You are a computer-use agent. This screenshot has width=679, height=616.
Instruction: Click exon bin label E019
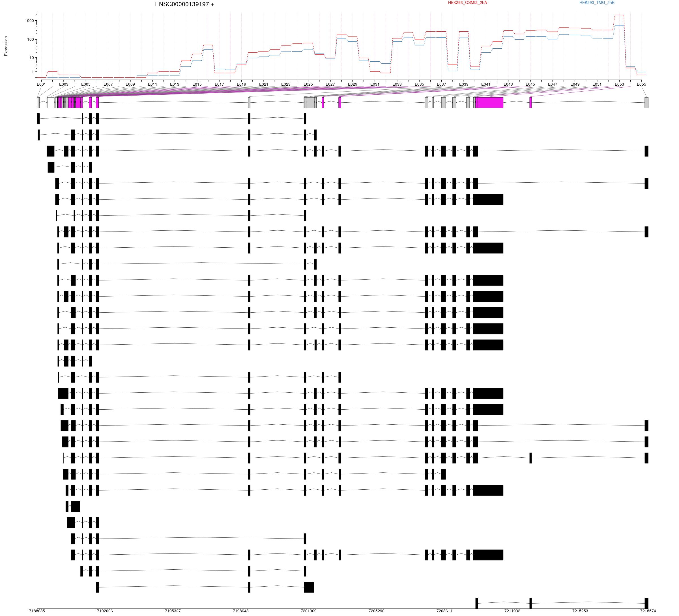click(242, 85)
